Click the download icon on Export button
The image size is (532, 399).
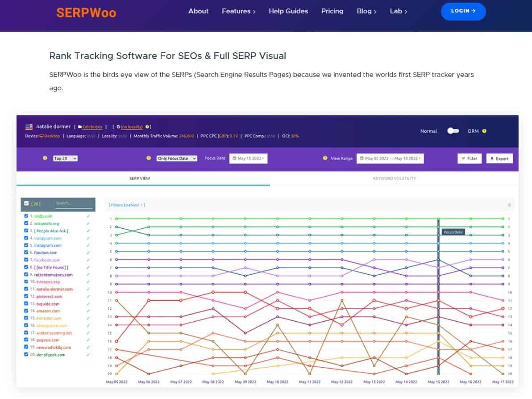tap(492, 159)
